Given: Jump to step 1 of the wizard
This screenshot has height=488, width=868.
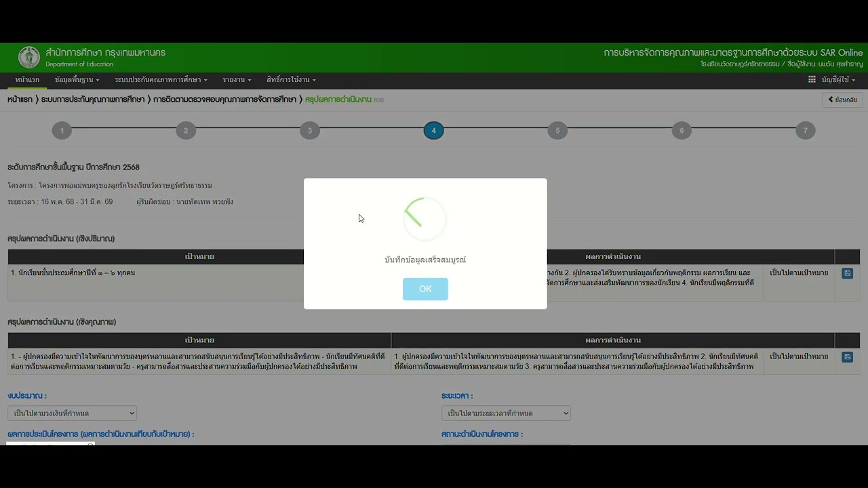Looking at the screenshot, I should tap(62, 131).
